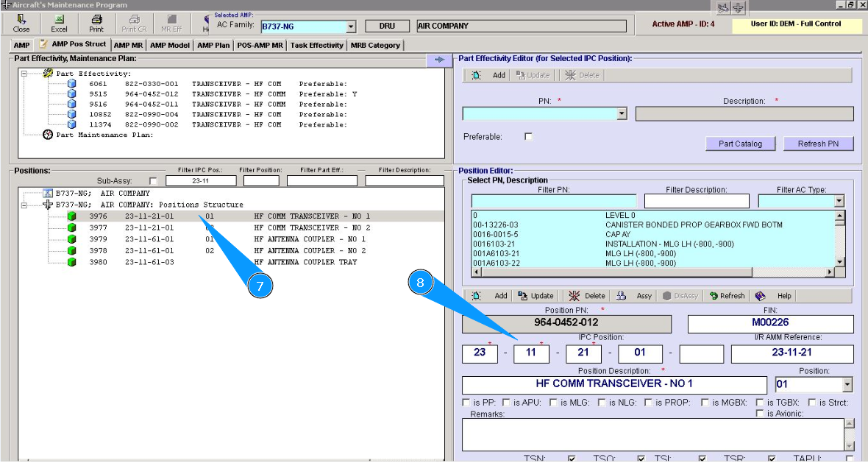Click the Part Catalog button
The image size is (868, 463).
[740, 144]
